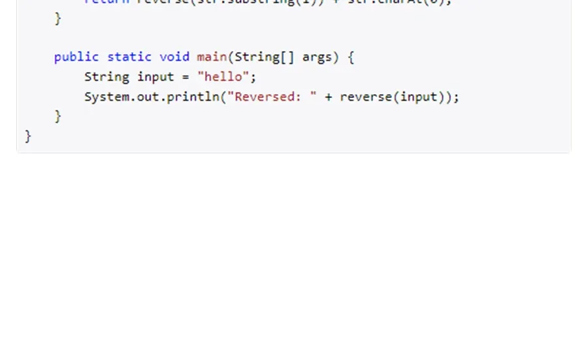588x364 pixels.
Task: Click the "static" keyword
Action: pos(129,57)
